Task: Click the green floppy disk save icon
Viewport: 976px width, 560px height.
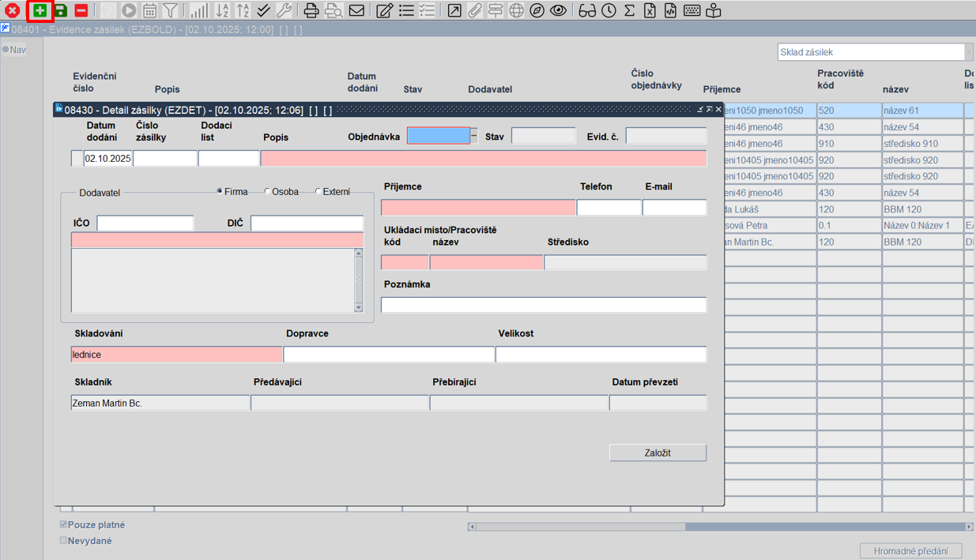Action: coord(60,11)
